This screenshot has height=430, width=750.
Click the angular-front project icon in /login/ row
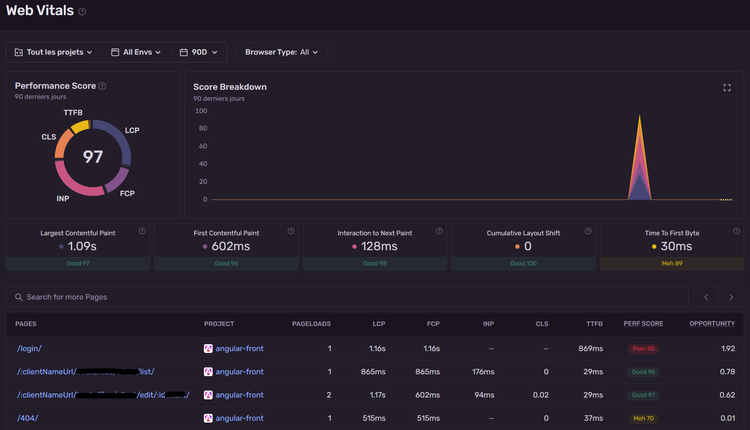[x=208, y=349]
